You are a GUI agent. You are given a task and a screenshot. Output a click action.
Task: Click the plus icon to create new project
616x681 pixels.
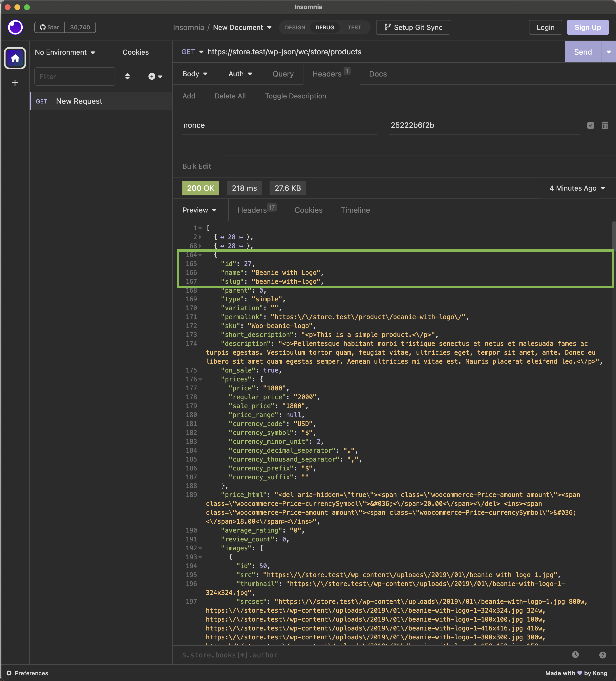pos(15,83)
